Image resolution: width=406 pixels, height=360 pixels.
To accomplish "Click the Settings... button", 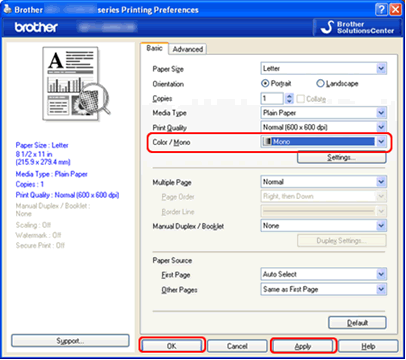I will [x=342, y=157].
